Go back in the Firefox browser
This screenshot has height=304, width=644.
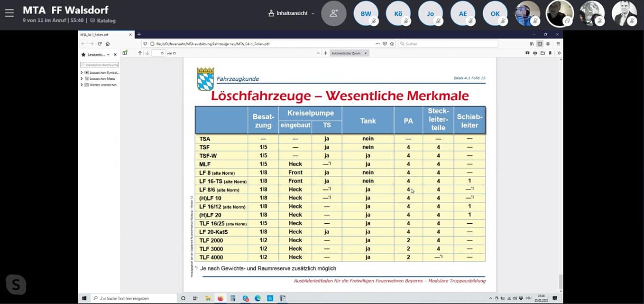pyautogui.click(x=84, y=44)
